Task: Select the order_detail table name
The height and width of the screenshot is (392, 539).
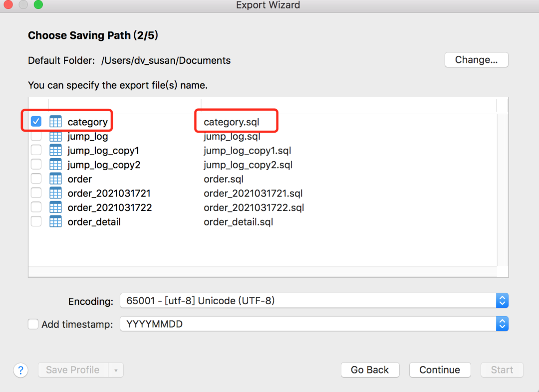Action: click(94, 222)
